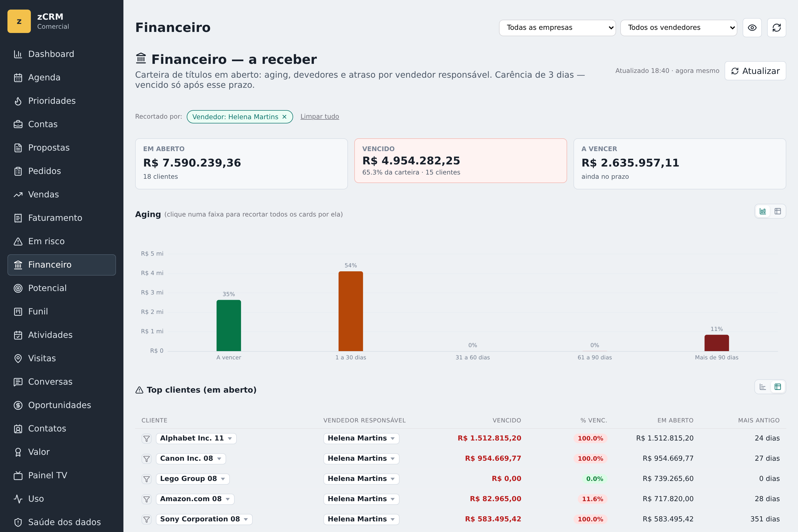Click the dark red Mais de 90 dias bar
The image size is (798, 532).
tap(717, 343)
